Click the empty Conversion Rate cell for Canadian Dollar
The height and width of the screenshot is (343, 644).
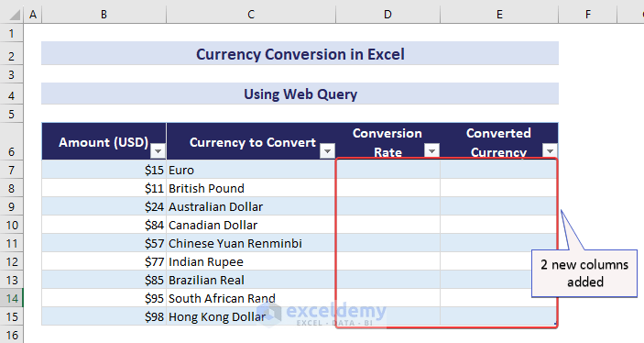coord(387,225)
